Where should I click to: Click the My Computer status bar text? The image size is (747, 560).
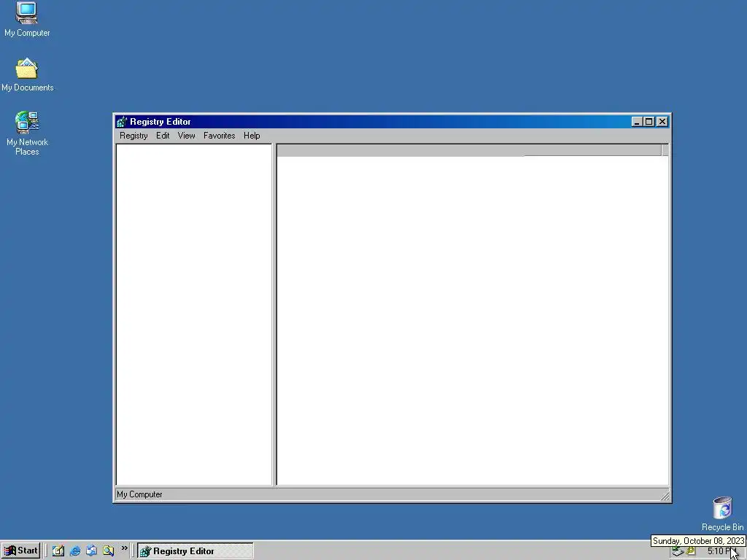click(x=139, y=494)
